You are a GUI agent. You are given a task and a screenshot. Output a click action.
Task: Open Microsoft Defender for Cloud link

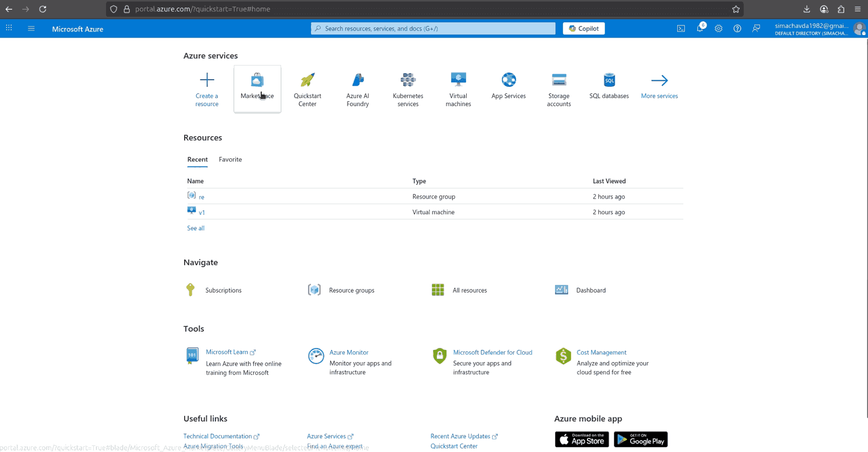tap(493, 352)
